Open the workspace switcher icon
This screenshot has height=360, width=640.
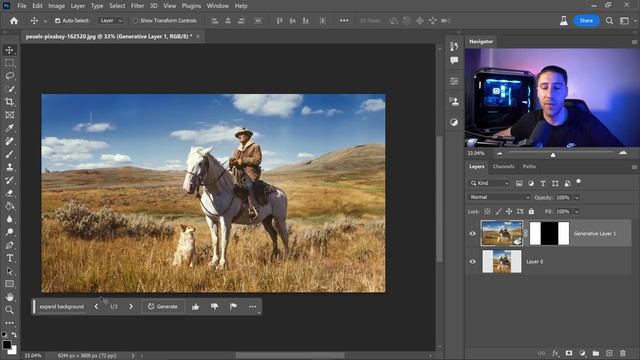pyautogui.click(x=624, y=20)
